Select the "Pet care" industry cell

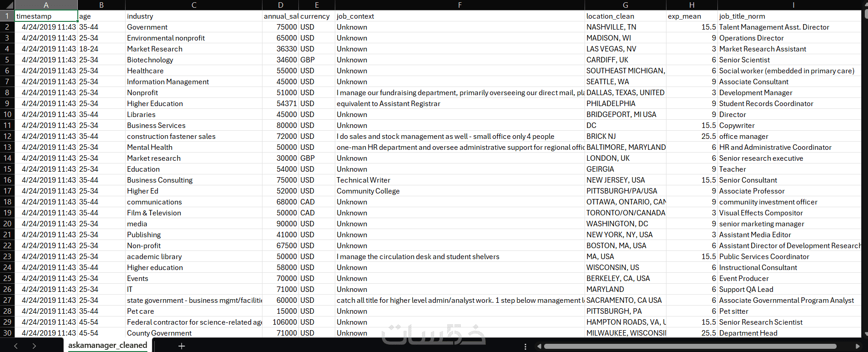(194, 311)
